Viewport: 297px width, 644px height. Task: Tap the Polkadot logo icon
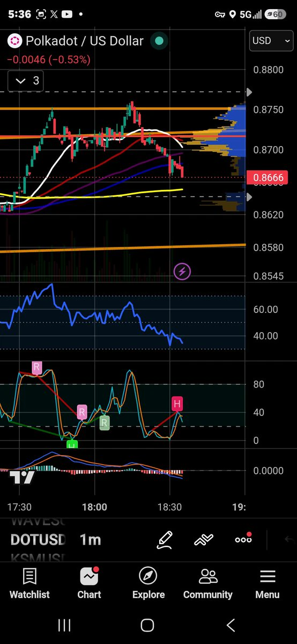pos(14,41)
